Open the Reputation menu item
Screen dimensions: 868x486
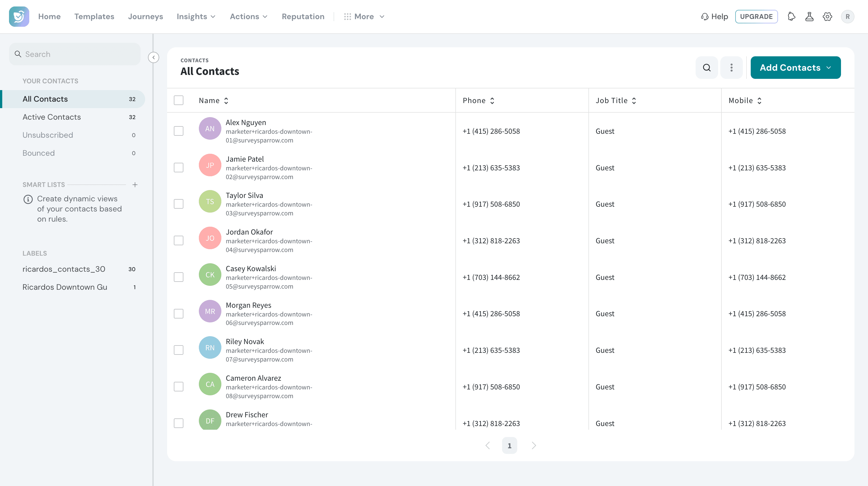pyautogui.click(x=303, y=17)
